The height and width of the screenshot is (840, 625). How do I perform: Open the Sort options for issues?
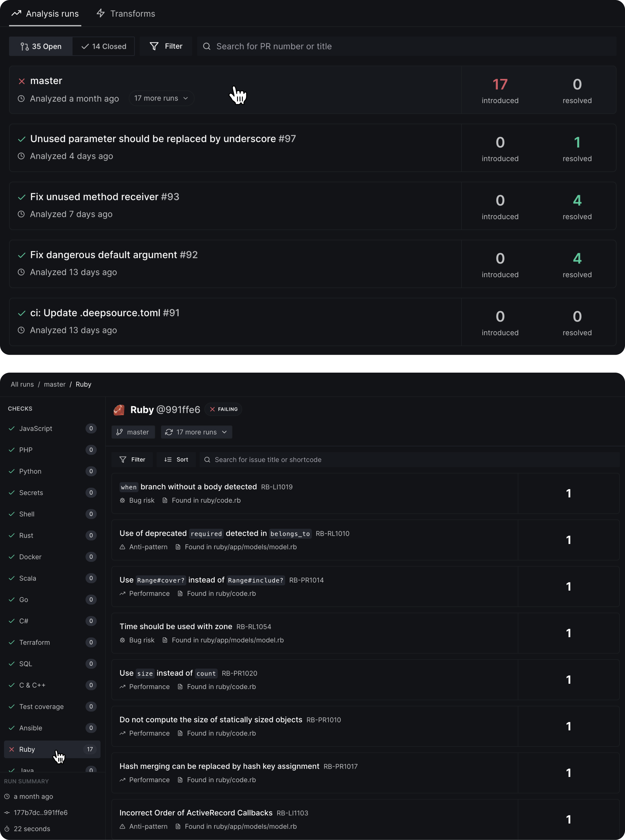tap(176, 459)
